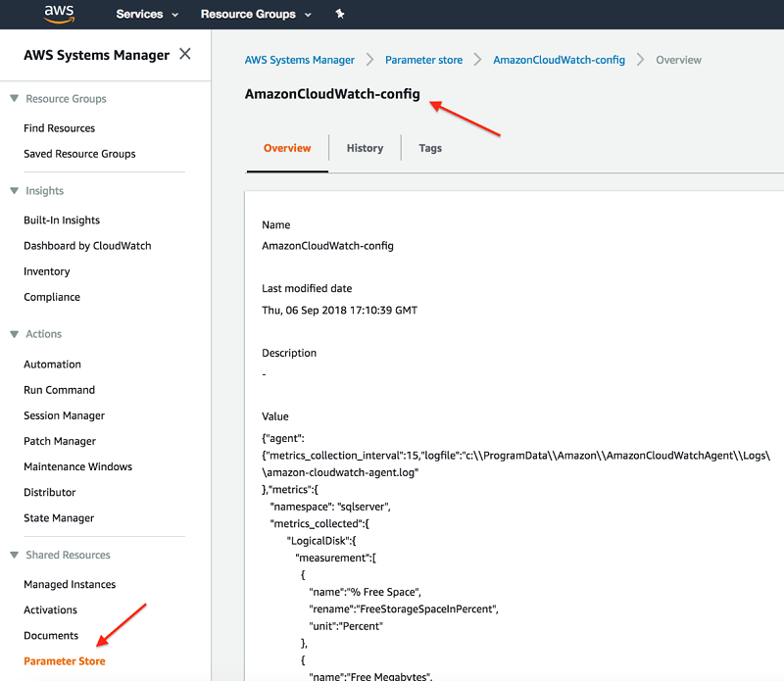Click the Name value AmazonCloudWatch-config
Viewport: 784px width, 681px height.
pyautogui.click(x=327, y=246)
